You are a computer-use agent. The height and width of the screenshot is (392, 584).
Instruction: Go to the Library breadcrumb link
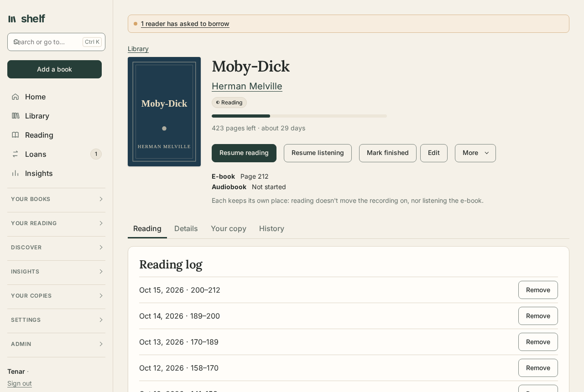pyautogui.click(x=138, y=49)
